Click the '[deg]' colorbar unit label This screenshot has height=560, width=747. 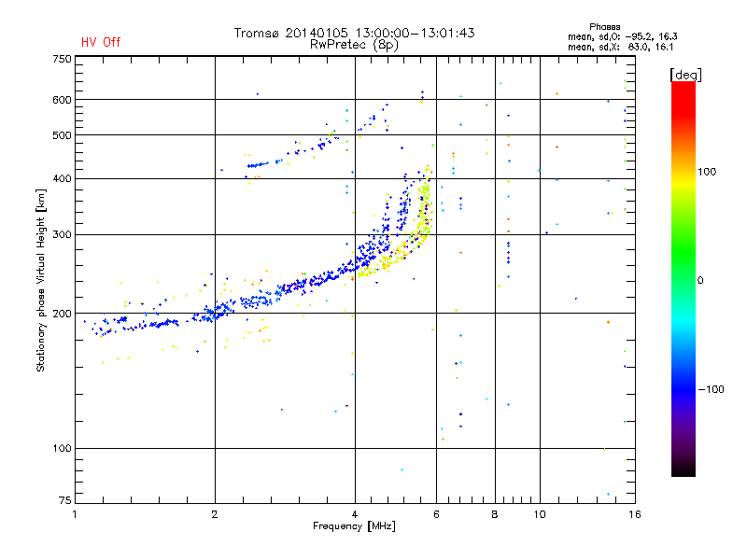685,75
